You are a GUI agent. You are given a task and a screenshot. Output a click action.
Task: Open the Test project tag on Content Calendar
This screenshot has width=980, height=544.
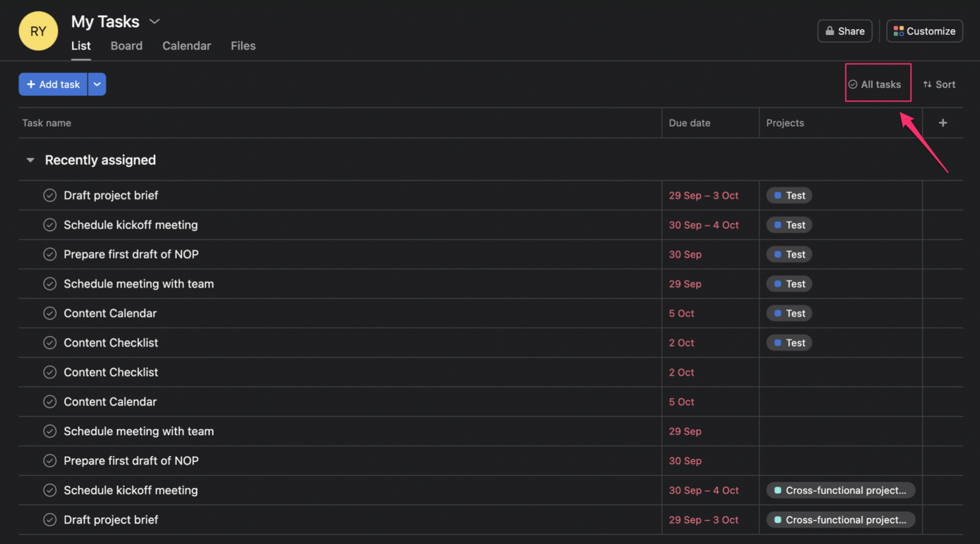pos(789,313)
